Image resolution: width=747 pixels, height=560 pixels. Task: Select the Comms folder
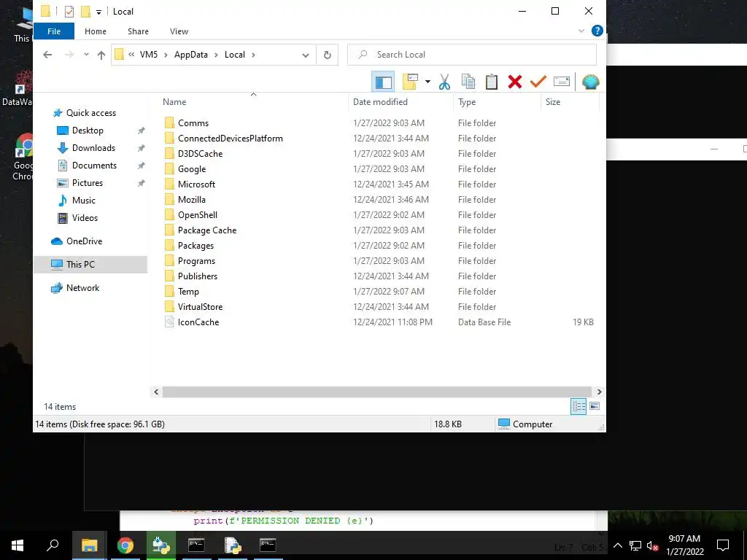[x=193, y=123]
